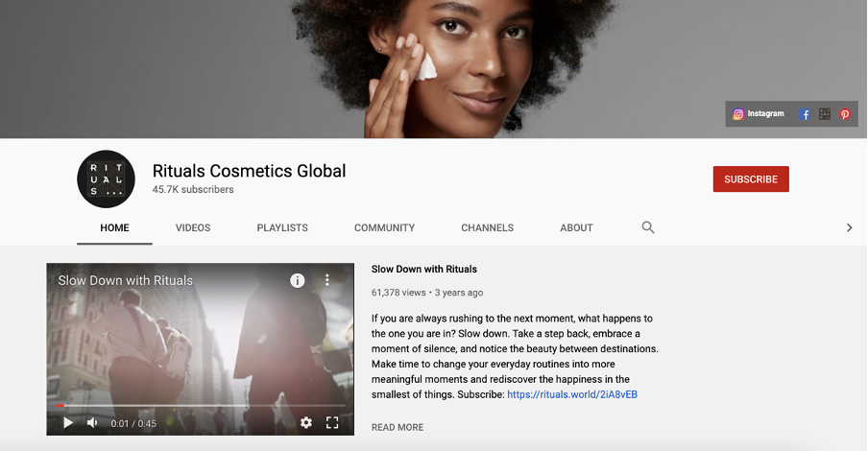
Task: Open the Instagram link on banner
Action: point(759,113)
